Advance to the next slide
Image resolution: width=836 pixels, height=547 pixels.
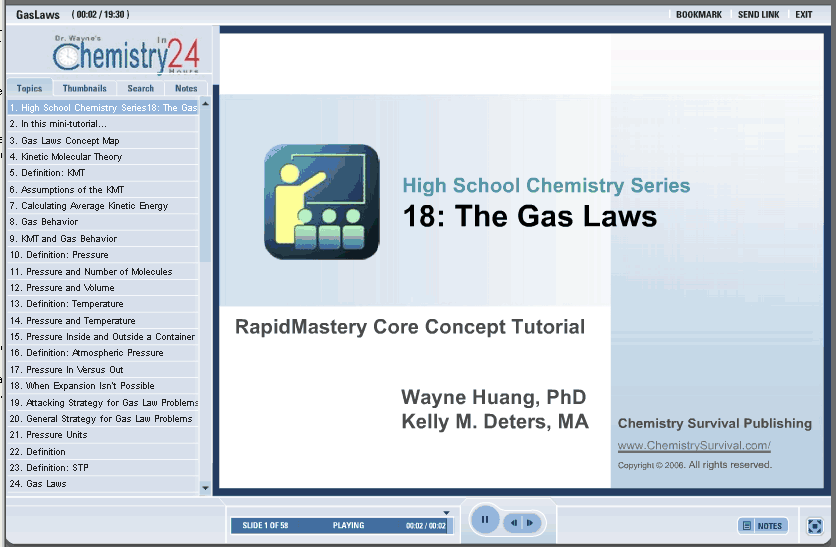click(x=530, y=523)
